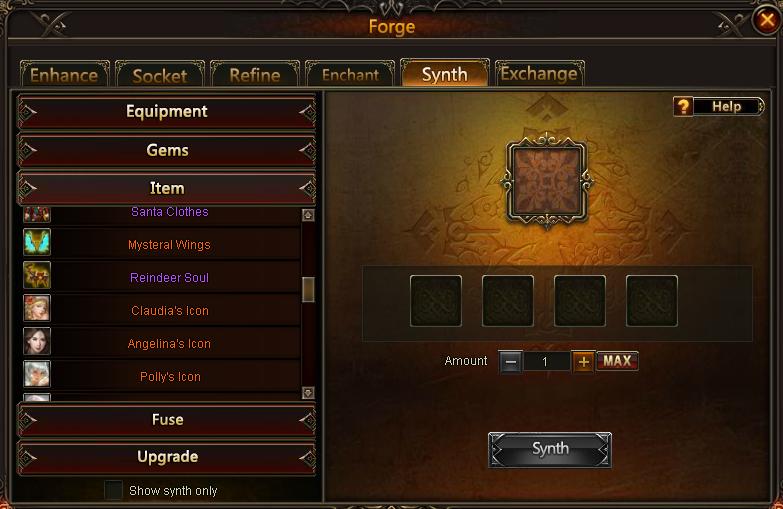Set amount with the MAX button

tap(617, 361)
